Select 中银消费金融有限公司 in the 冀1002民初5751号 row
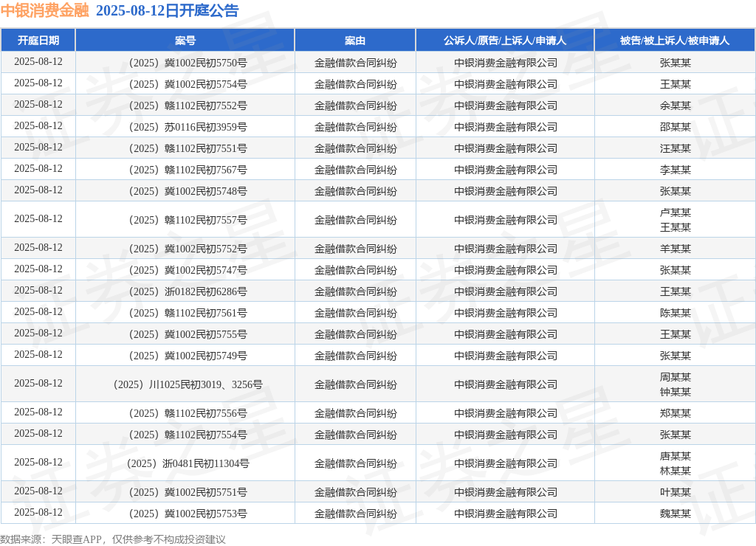756x546 pixels. coord(505,492)
